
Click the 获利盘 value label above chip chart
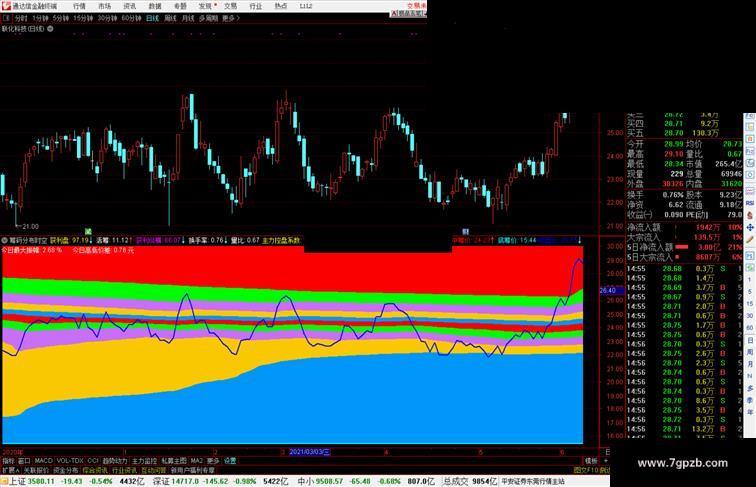(x=70, y=240)
